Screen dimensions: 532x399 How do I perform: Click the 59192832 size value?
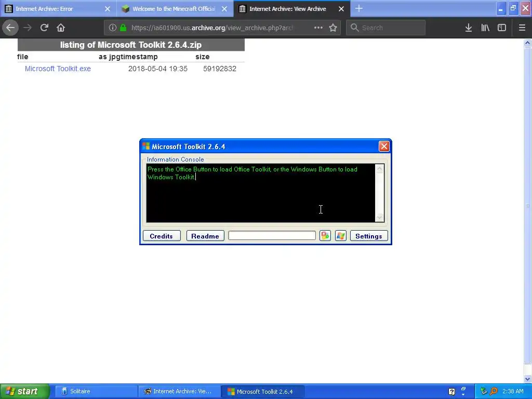(220, 69)
